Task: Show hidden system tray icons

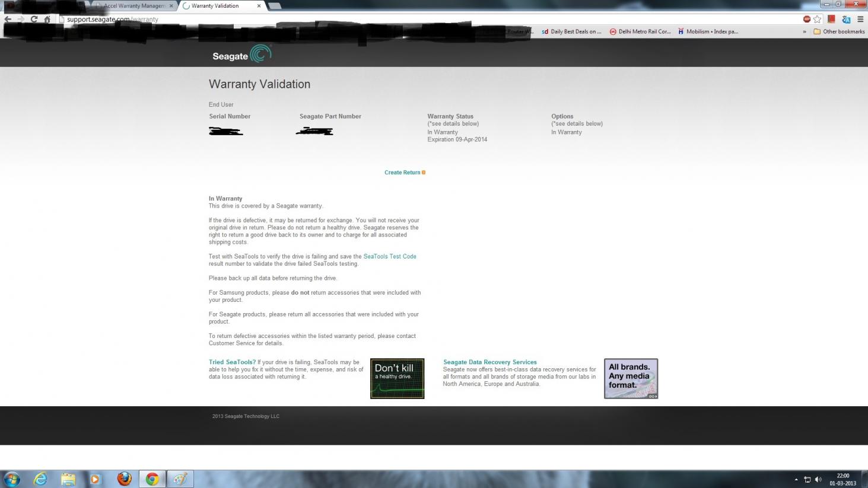Action: click(x=796, y=479)
